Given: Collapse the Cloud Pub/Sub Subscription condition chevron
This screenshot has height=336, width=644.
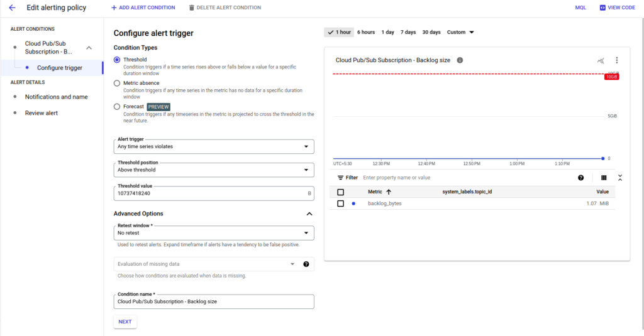Looking at the screenshot, I should pyautogui.click(x=89, y=48).
